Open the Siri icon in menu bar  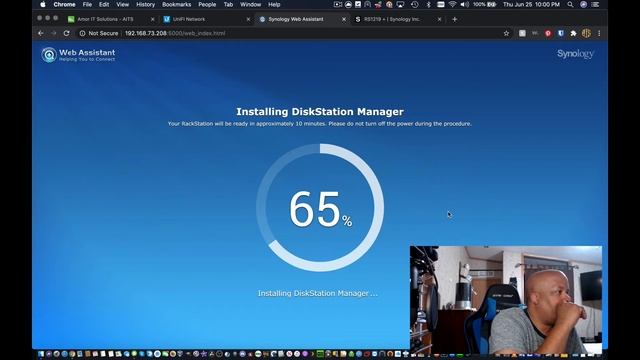(583, 4)
